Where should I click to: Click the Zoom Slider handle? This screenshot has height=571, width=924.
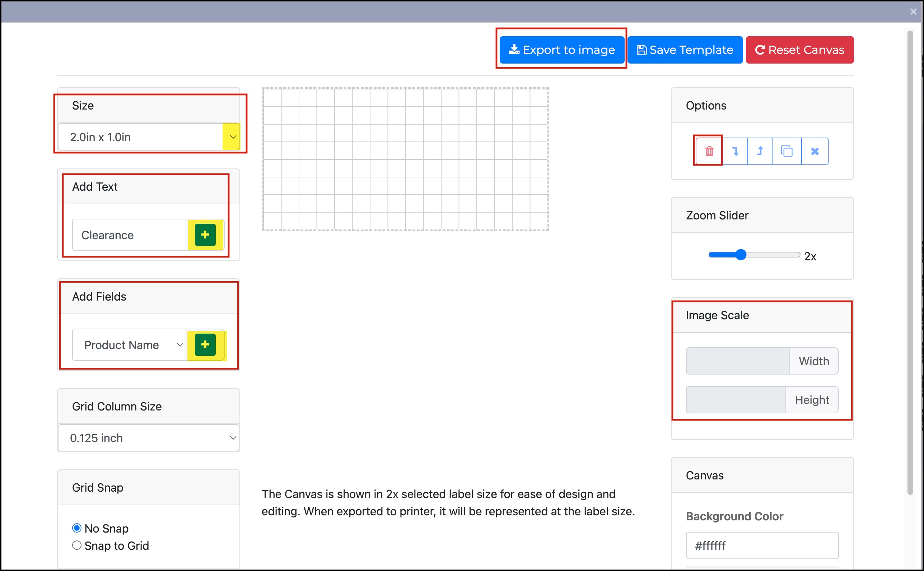[741, 255]
